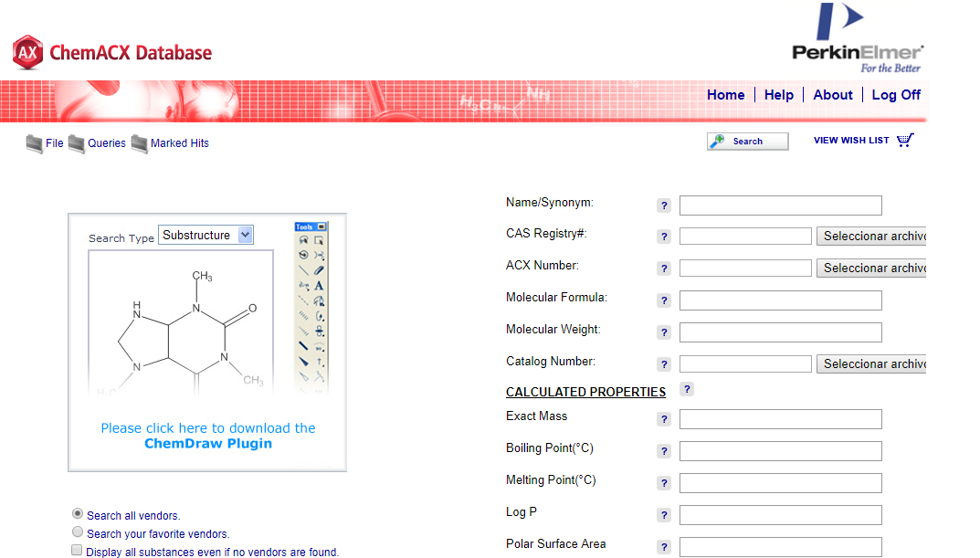Select the Marquee selection tool

coord(319,240)
